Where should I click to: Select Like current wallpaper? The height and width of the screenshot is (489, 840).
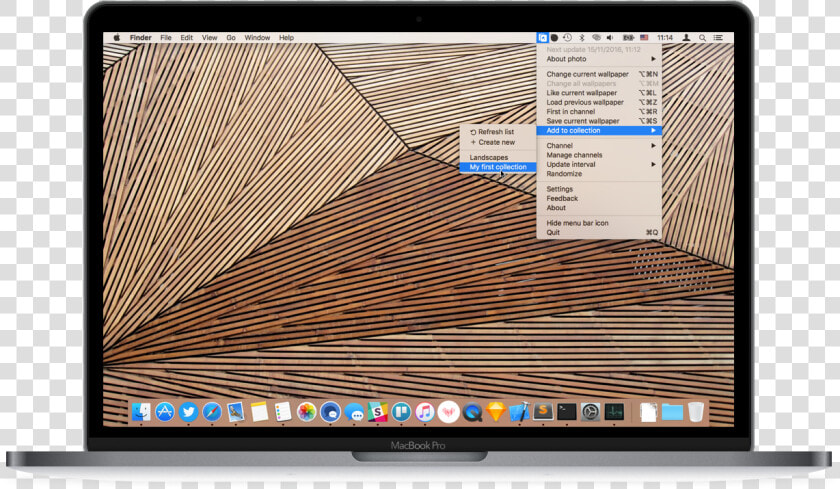coord(599,93)
